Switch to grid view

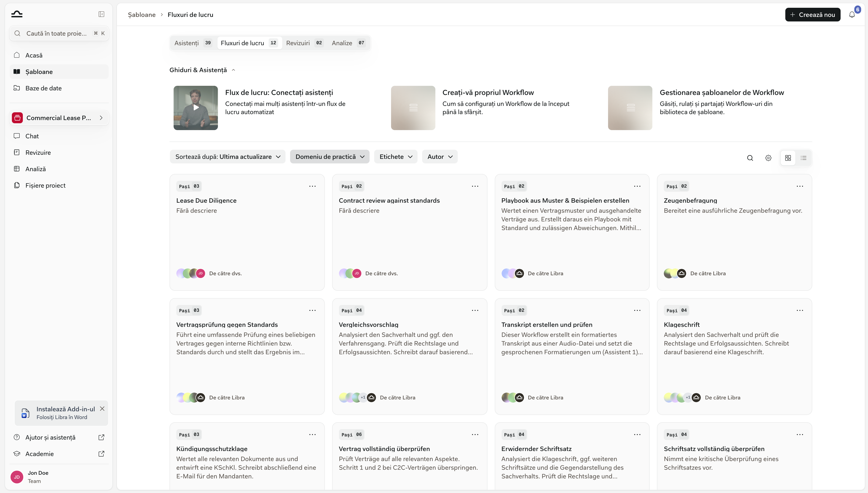pos(788,158)
